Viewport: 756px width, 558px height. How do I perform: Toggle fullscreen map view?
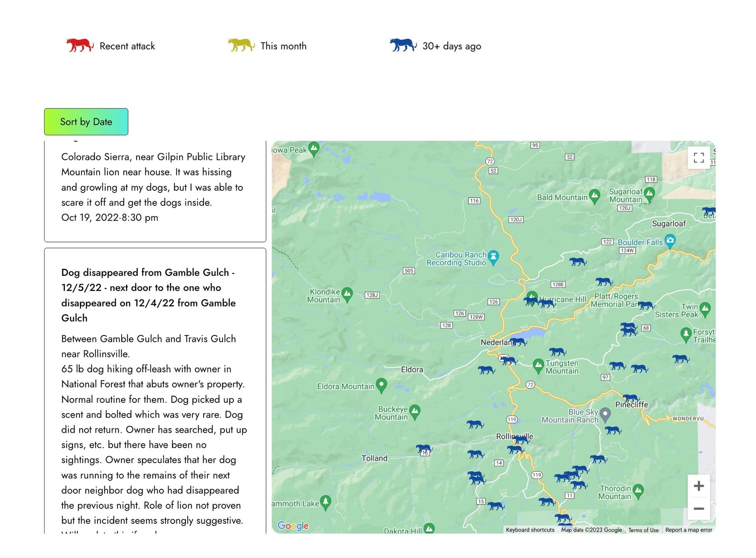pos(699,158)
